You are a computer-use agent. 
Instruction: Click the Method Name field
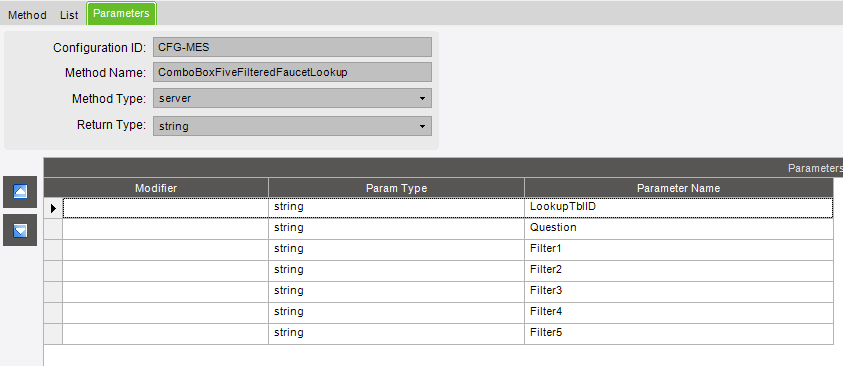point(292,72)
